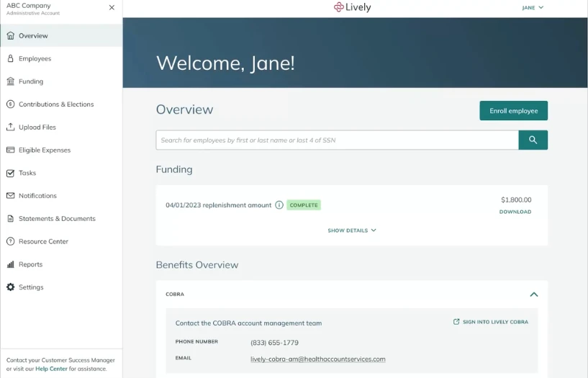Open the Notifications page
The height and width of the screenshot is (378, 588).
(x=61, y=196)
